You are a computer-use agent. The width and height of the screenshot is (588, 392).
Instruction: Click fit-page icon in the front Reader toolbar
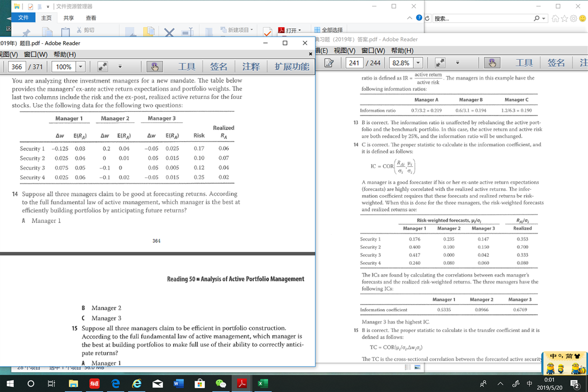tap(103, 67)
